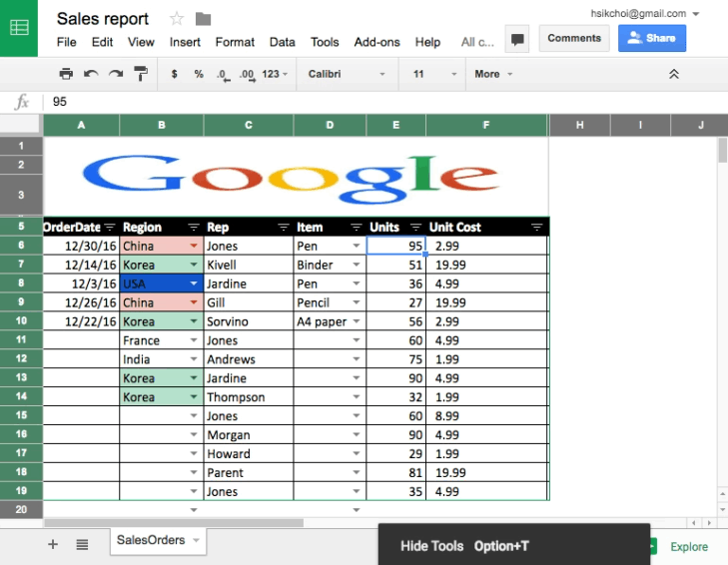728x565 pixels.
Task: Open the File menu
Action: point(66,42)
